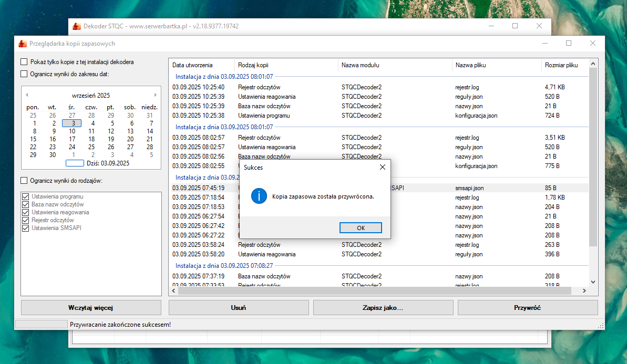Screen dimensions: 627x364
Task: Sort by 'Nazwa pliku' column header
Action: click(470, 65)
